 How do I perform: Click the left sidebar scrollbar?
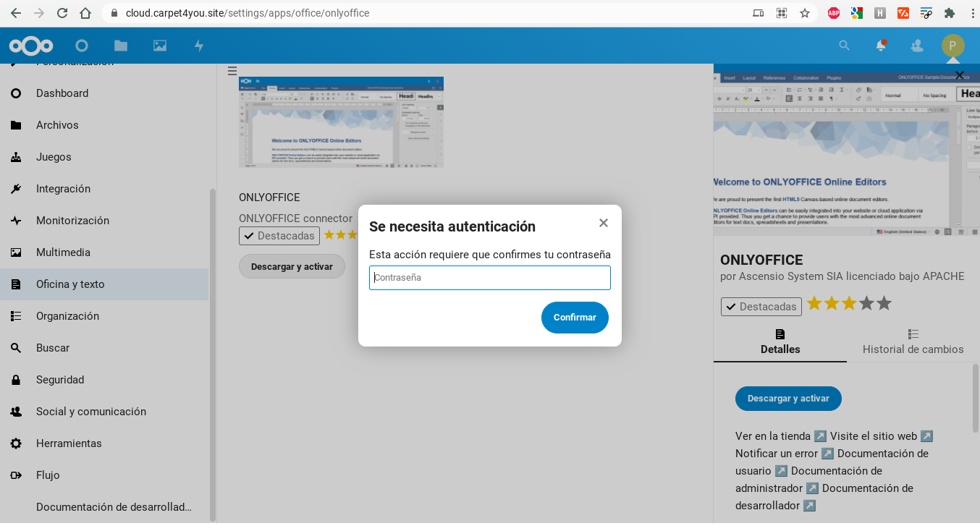(x=213, y=354)
